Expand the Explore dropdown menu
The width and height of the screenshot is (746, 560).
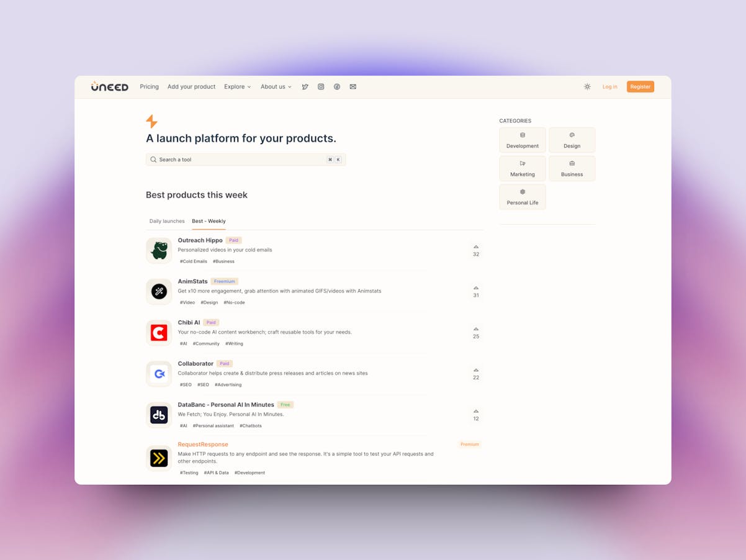pyautogui.click(x=238, y=87)
